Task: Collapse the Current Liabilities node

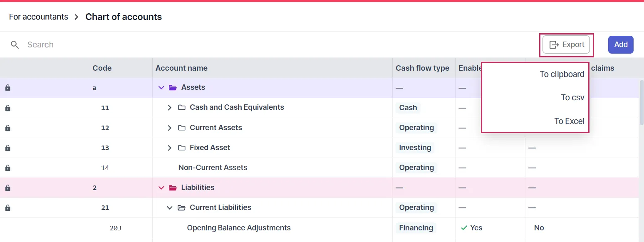Action: click(169, 207)
